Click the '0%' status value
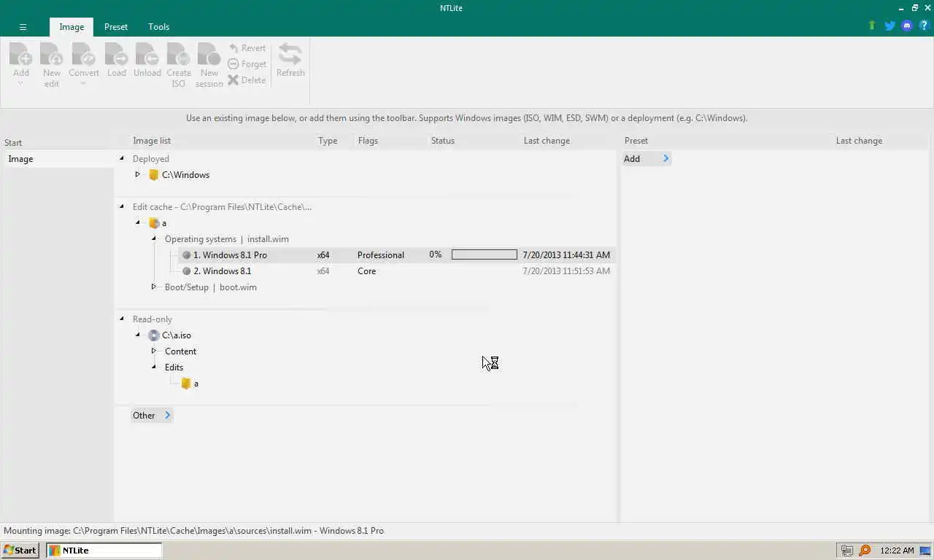This screenshot has height=560, width=934. 436,254
